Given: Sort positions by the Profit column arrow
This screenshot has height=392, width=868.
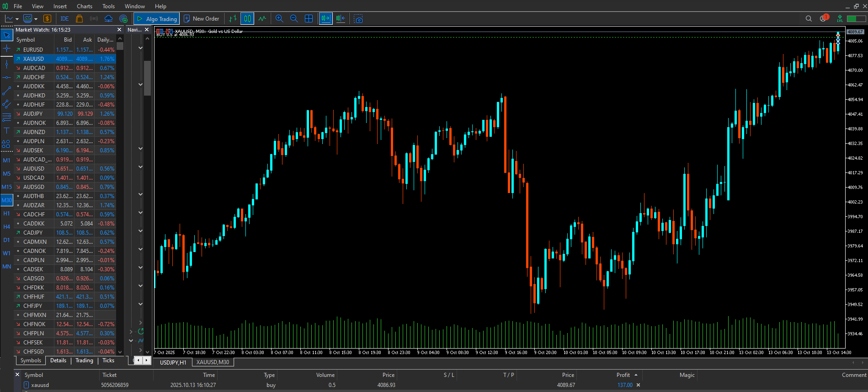Looking at the screenshot, I should (x=636, y=375).
